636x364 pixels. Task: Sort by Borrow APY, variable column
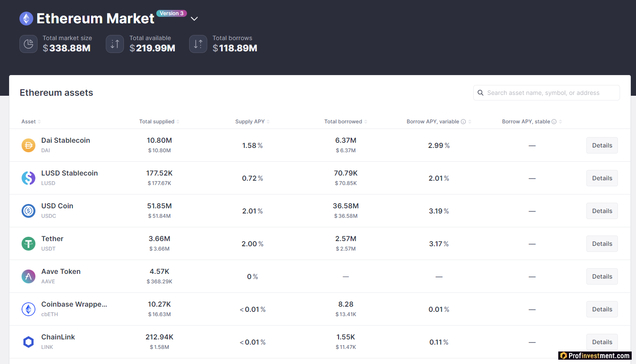439,122
